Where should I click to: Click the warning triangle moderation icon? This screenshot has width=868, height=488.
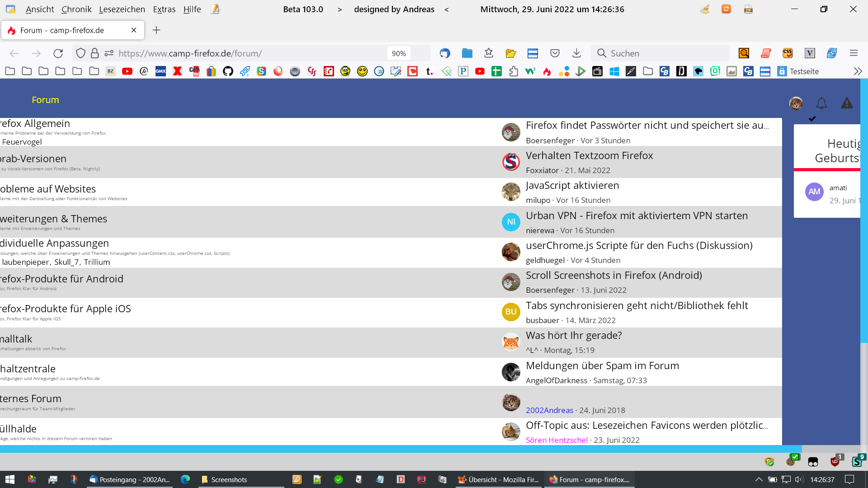click(x=847, y=103)
